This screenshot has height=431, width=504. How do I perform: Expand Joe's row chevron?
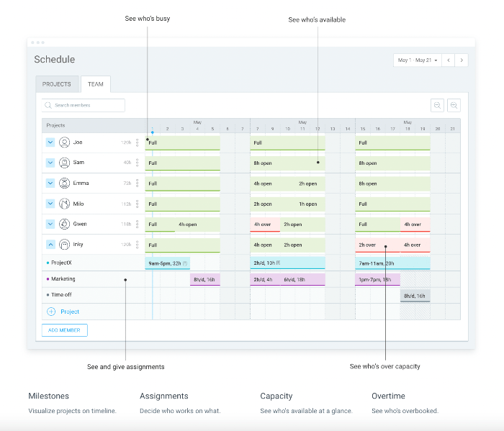(x=50, y=142)
